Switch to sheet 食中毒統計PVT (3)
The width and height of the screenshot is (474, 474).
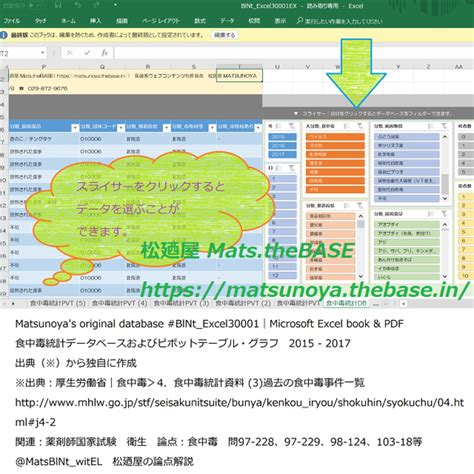click(181, 303)
